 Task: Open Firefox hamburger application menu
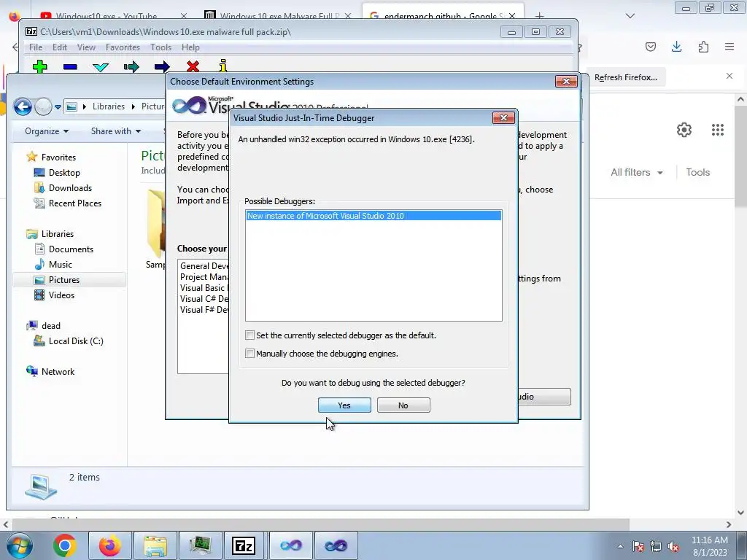729,47
